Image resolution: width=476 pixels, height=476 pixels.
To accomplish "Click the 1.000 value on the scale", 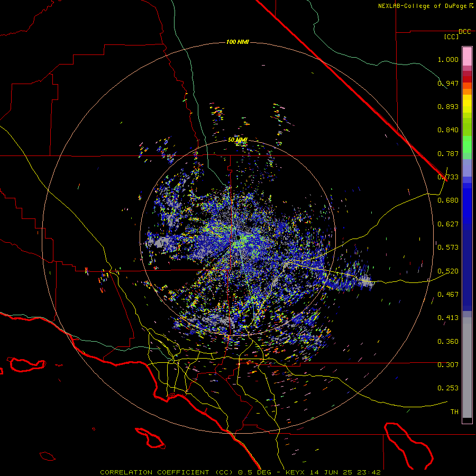I will coord(448,59).
